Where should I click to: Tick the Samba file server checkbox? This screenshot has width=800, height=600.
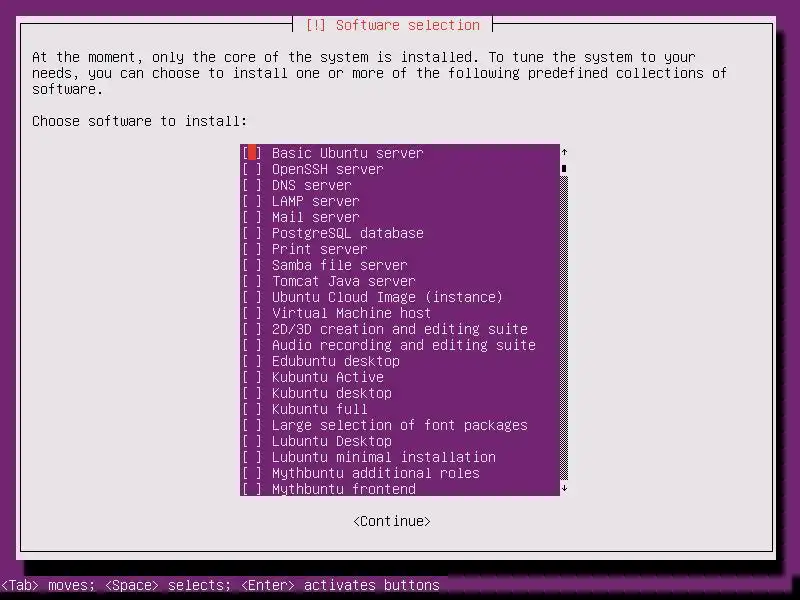pos(252,265)
